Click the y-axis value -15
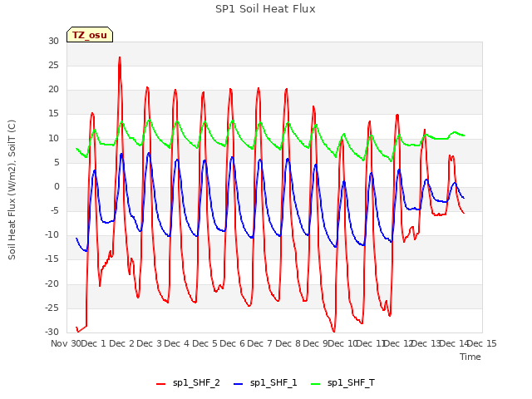This screenshot has height=399, width=532. [52, 259]
